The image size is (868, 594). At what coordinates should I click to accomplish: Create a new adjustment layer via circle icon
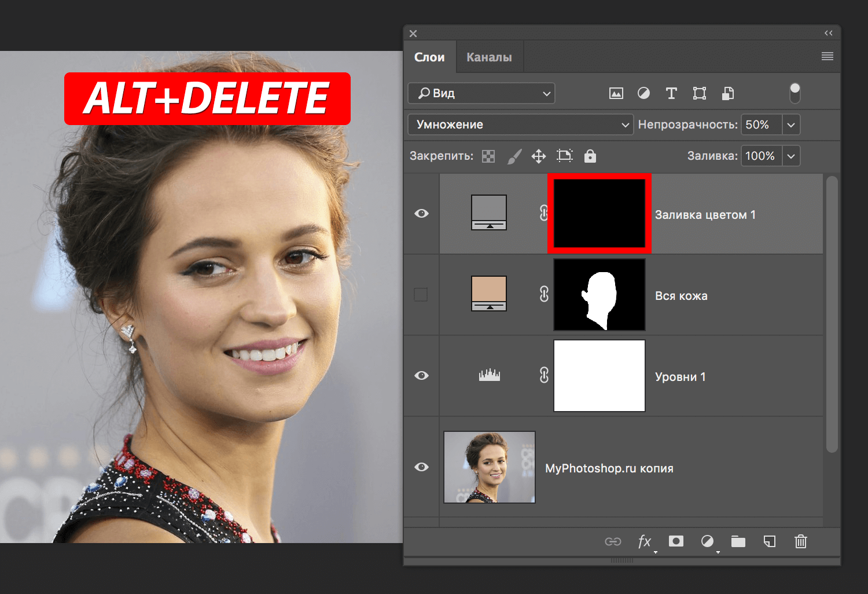coord(707,542)
